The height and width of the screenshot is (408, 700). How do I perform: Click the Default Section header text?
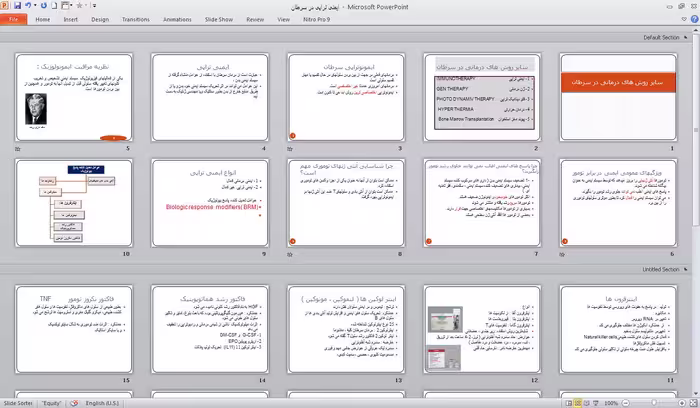(661, 37)
